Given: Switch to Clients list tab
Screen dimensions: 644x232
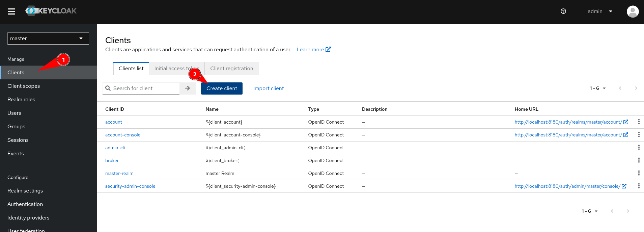Looking at the screenshot, I should pos(131,69).
